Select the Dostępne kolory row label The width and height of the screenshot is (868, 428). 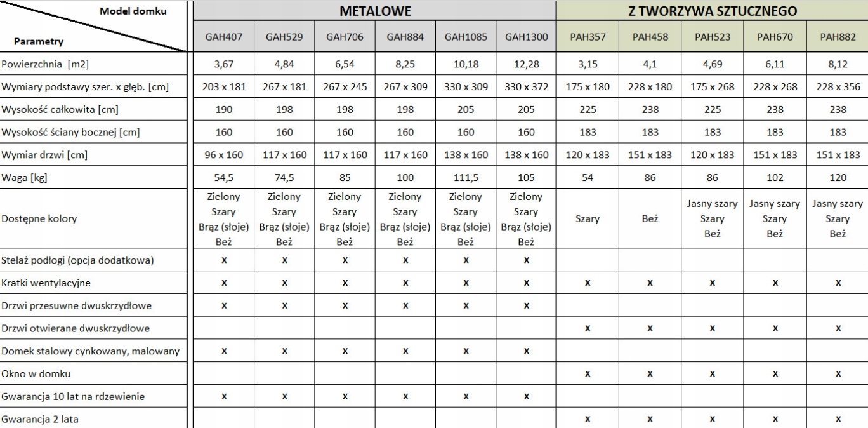pyautogui.click(x=39, y=219)
